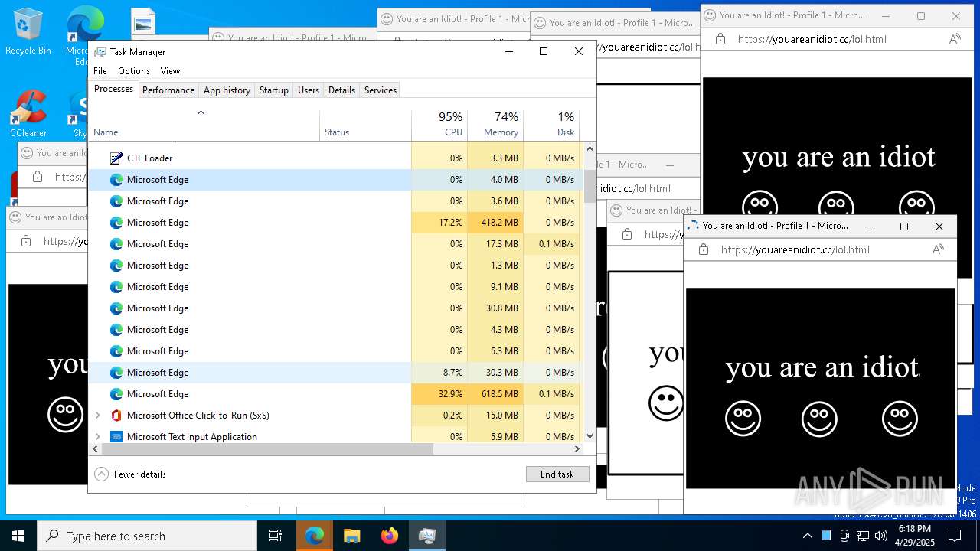Click the Task Manager title bar icon

(100, 52)
